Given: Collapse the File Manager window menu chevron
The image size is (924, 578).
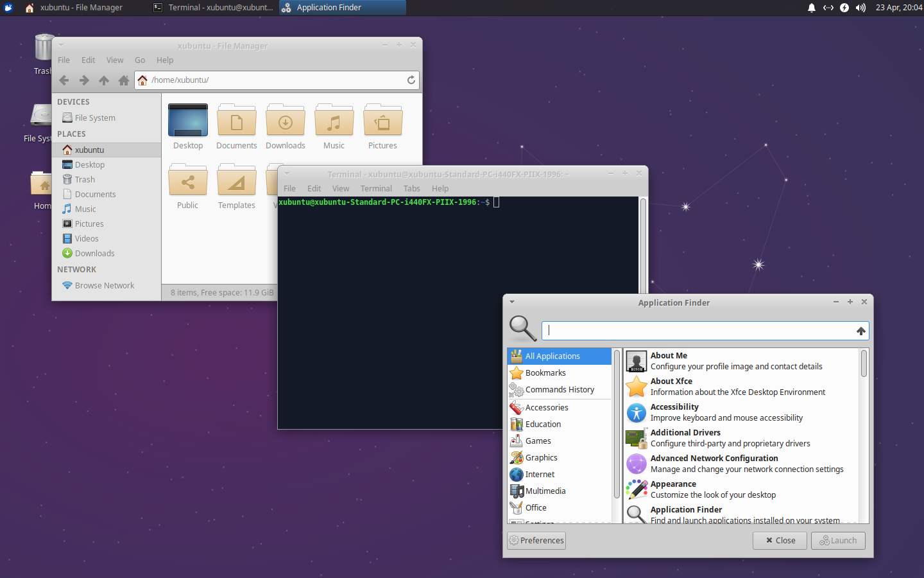Looking at the screenshot, I should pos(60,45).
